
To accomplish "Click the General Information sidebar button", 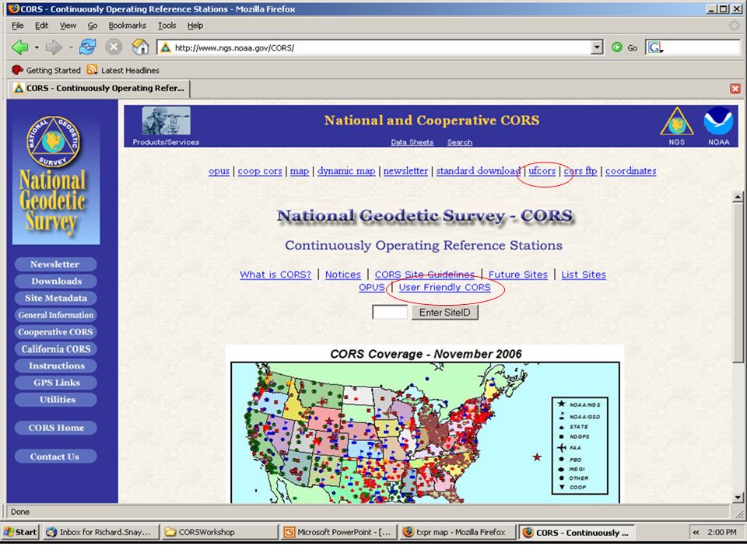I will point(56,315).
